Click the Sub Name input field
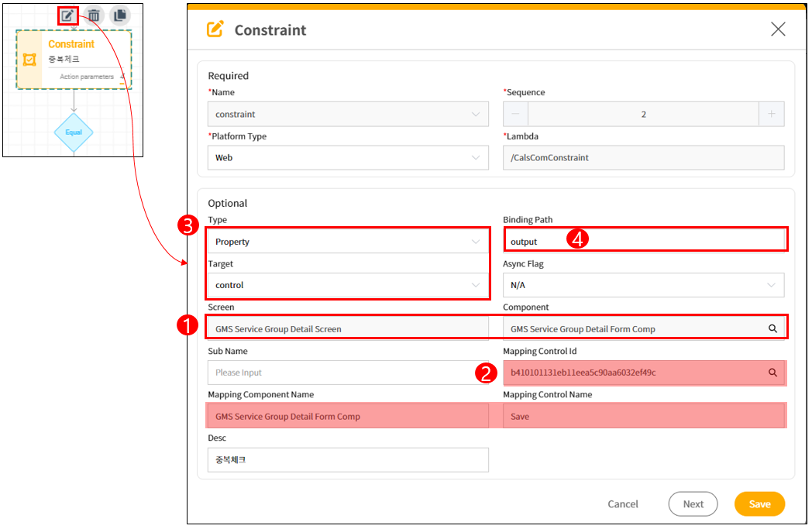 point(348,373)
